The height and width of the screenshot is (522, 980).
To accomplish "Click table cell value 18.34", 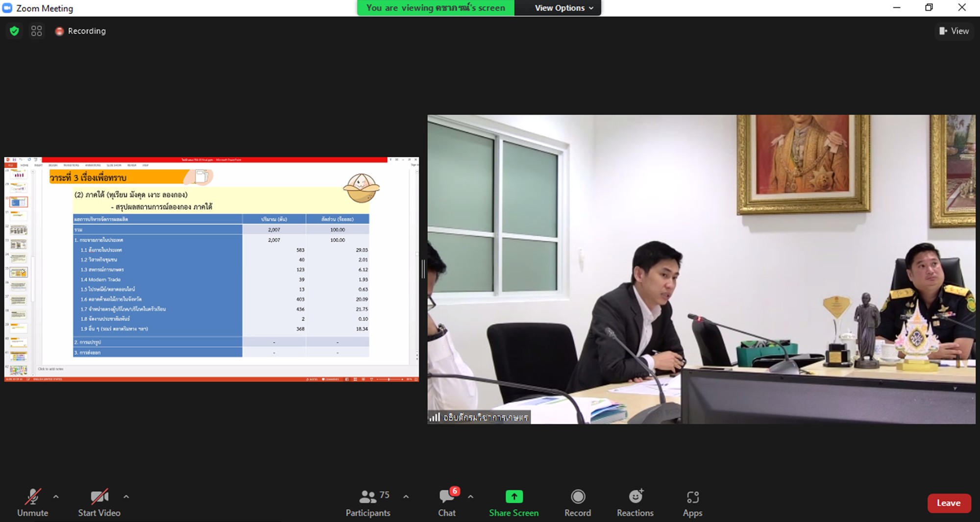I will [x=362, y=329].
